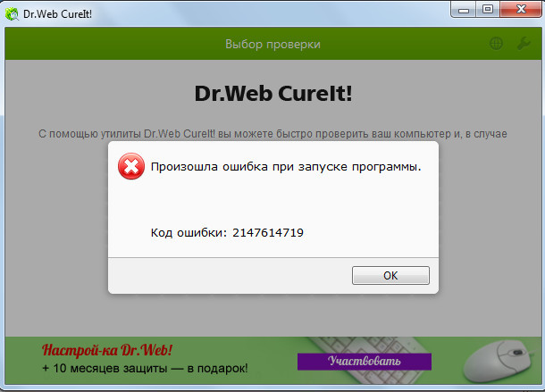The height and width of the screenshot is (392, 545).
Task: Select the Выбор проверки header label
Action: (272, 44)
